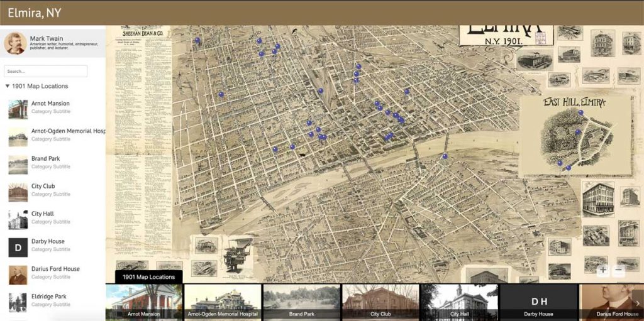Click the map pin south of the river
The height and width of the screenshot is (321, 644).
click(445, 156)
